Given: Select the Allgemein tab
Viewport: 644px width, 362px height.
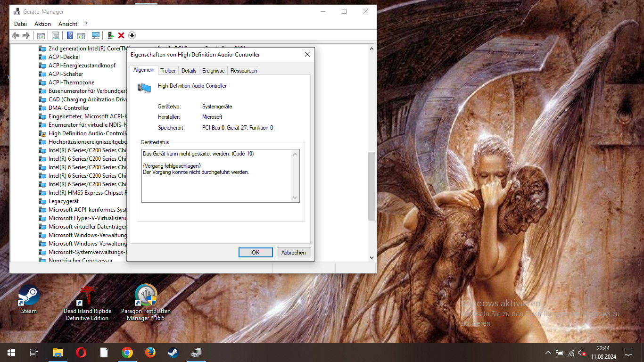Looking at the screenshot, I should (144, 70).
